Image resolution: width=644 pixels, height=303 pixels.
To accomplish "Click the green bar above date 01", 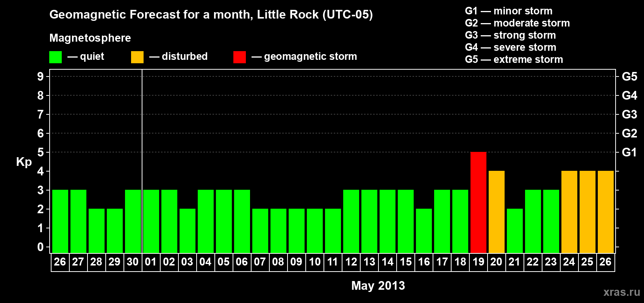I will [151, 221].
